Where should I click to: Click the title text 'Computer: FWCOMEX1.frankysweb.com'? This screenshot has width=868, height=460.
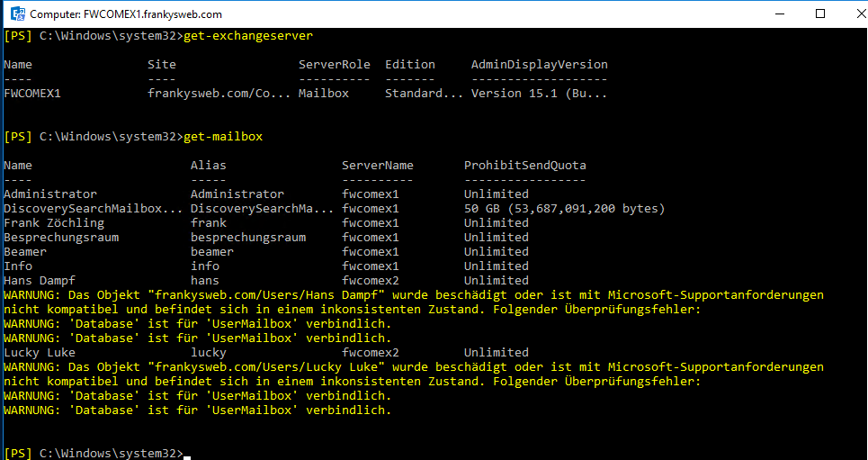coord(126,15)
